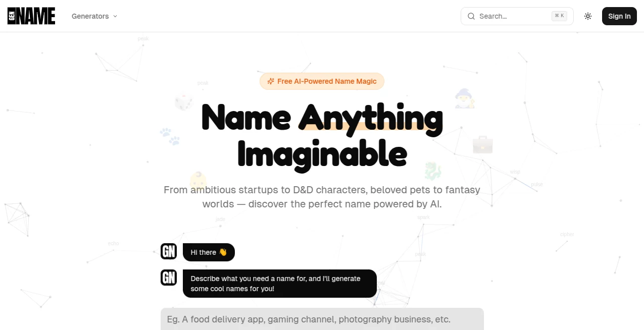Click the Hi there chat bubble

[x=209, y=252]
